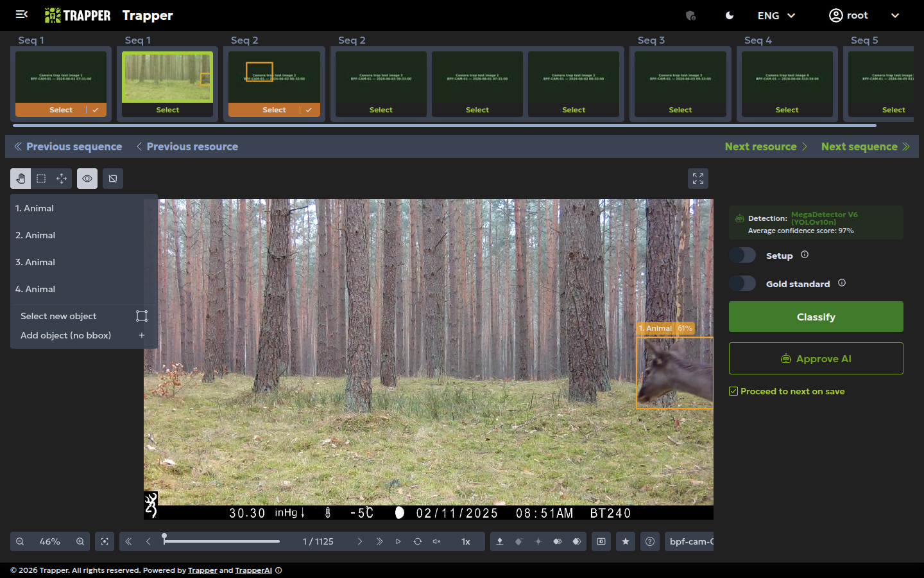Open the TrapperAI footer link
This screenshot has height=578, width=924.
(253, 570)
